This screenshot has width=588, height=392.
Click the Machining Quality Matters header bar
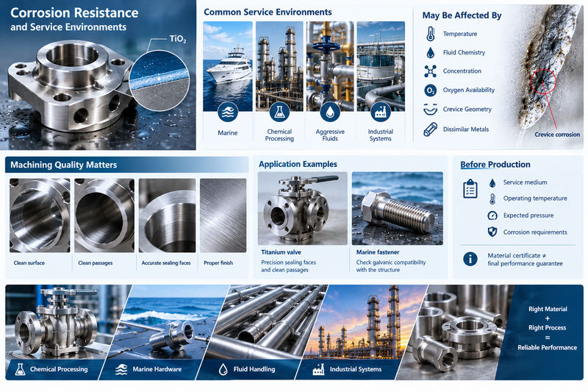click(x=126, y=165)
